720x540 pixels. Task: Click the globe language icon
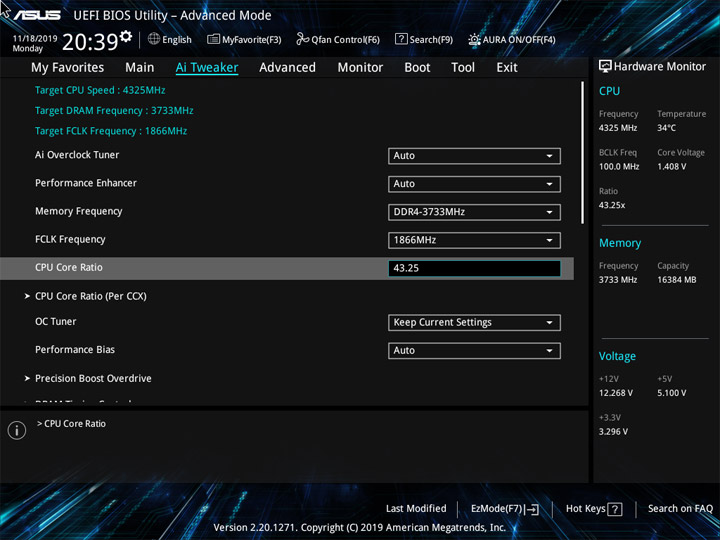tap(154, 39)
